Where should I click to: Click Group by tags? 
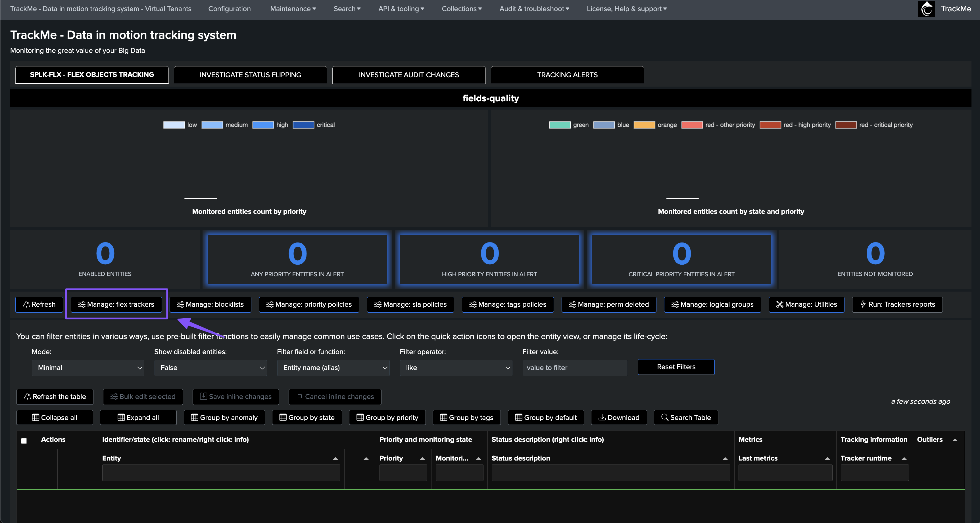pos(467,418)
